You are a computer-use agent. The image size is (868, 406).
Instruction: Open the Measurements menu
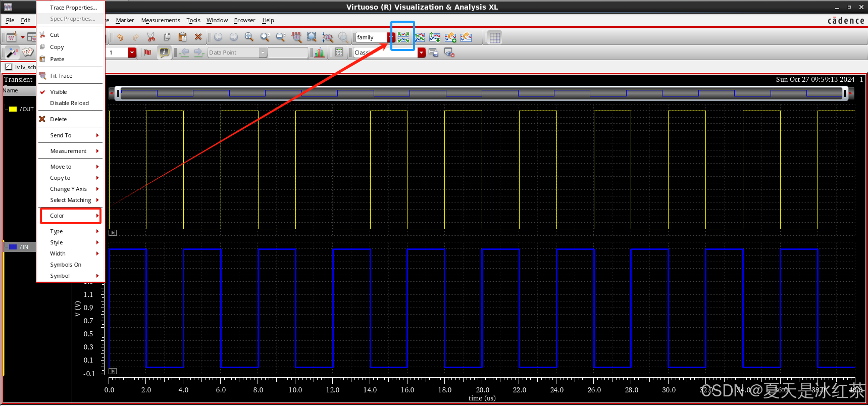161,20
